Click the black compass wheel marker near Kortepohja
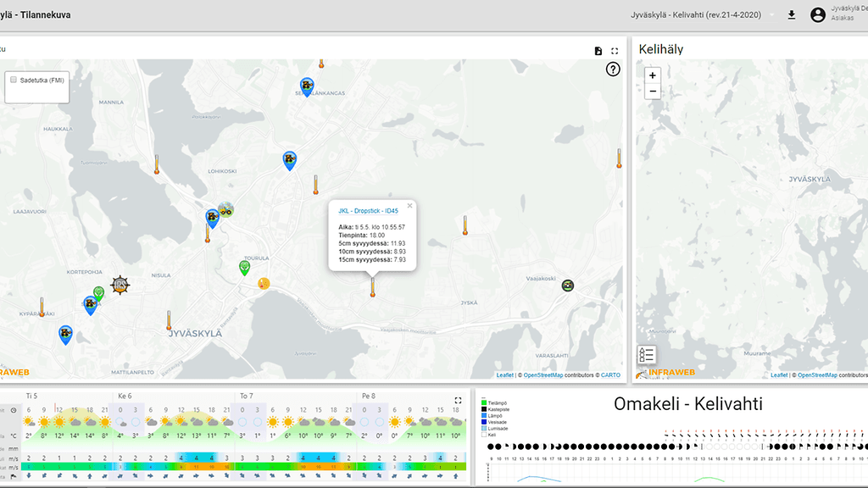Image resolution: width=868 pixels, height=488 pixels. [120, 286]
